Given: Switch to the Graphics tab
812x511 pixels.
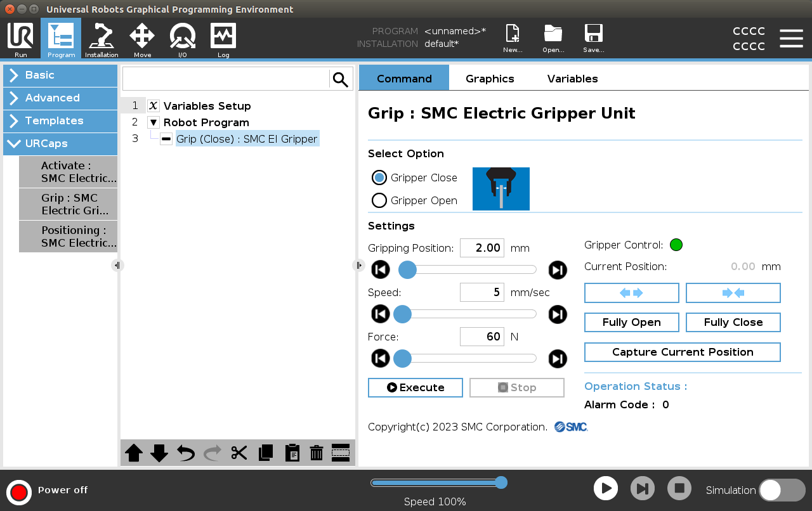Looking at the screenshot, I should pos(490,79).
